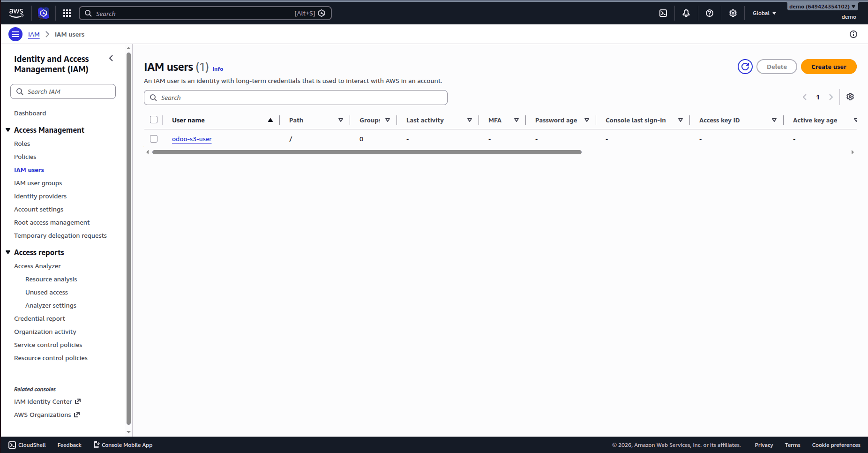This screenshot has height=453, width=868.
Task: Refresh the IAM users list
Action: point(745,67)
